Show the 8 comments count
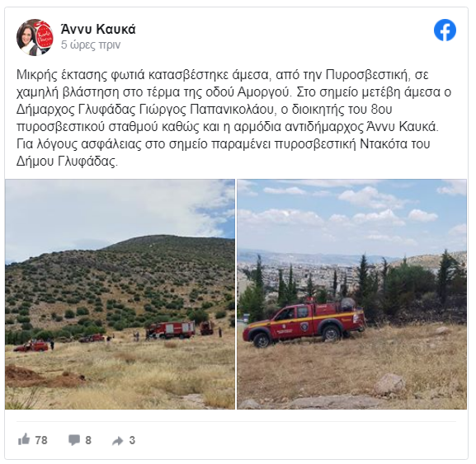Viewport: 476px width, 464px height. click(88, 440)
